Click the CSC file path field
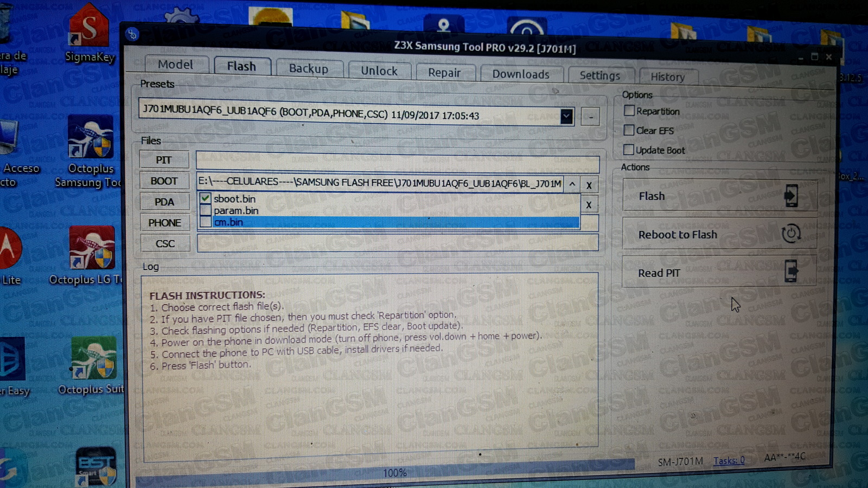Image resolution: width=868 pixels, height=488 pixels. 398,243
